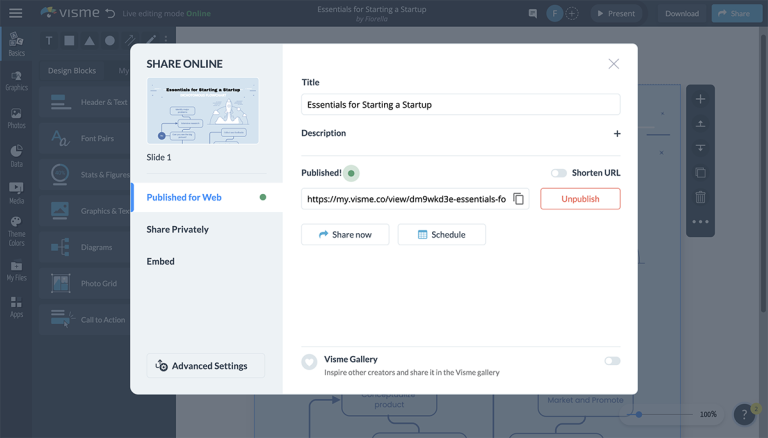This screenshot has height=438, width=768.
Task: Open Graphics in the left sidebar
Action: click(x=16, y=80)
